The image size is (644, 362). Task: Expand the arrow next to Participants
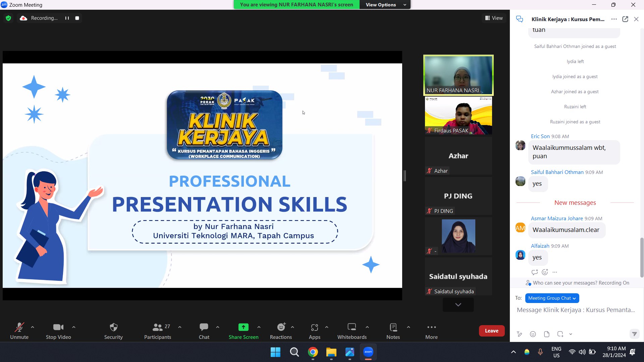tap(180, 327)
